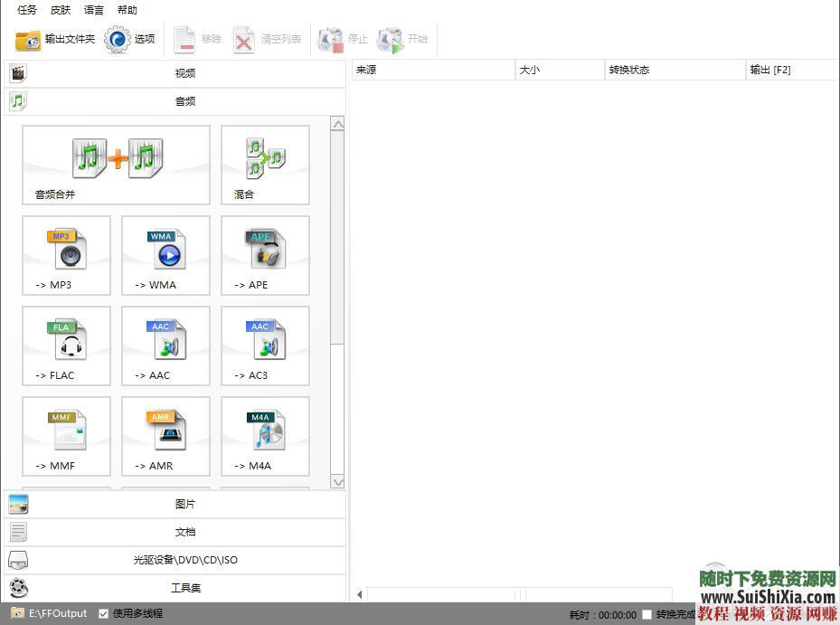Screen dimensions: 840x625
Task: Click the 输出文件夹 toolbar button
Action: coord(55,40)
